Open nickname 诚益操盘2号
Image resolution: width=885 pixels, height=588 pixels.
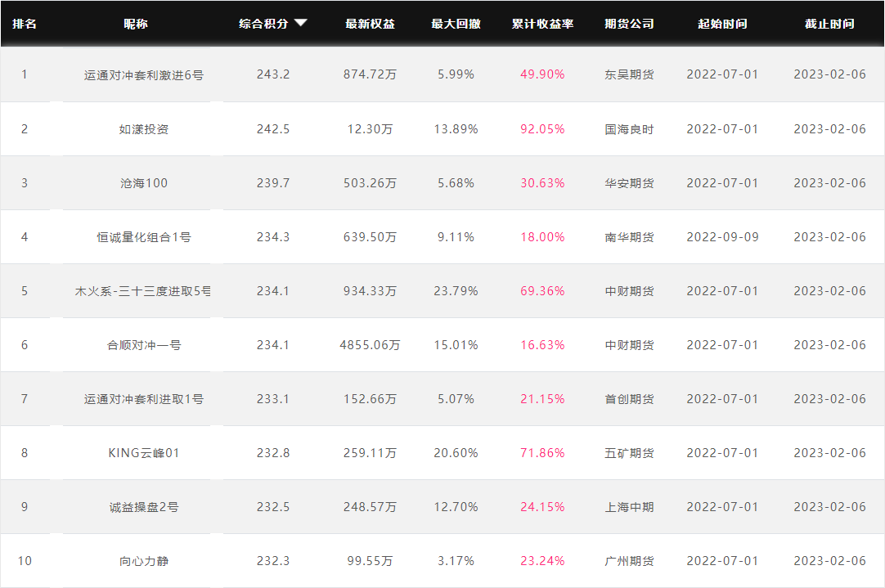(144, 507)
